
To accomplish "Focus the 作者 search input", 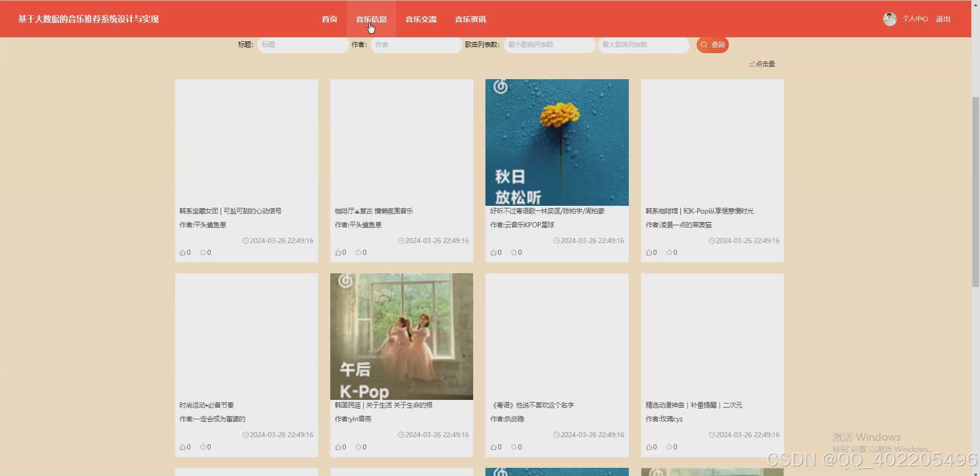I will 416,44.
